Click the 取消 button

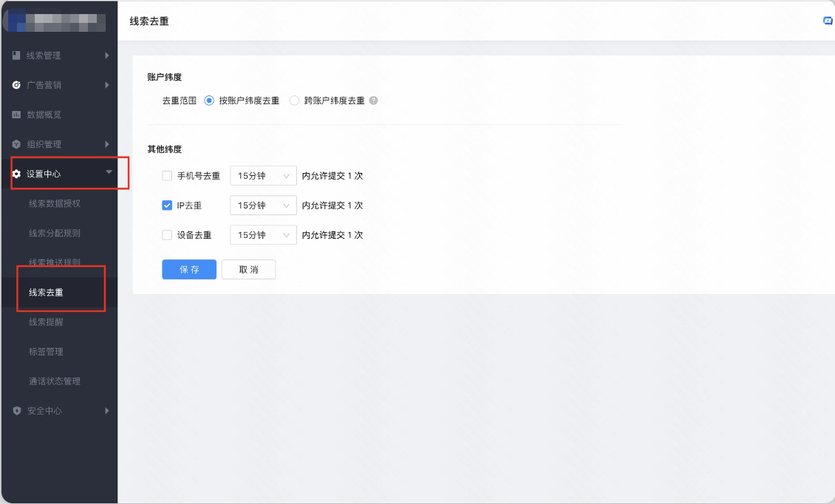pyautogui.click(x=248, y=269)
